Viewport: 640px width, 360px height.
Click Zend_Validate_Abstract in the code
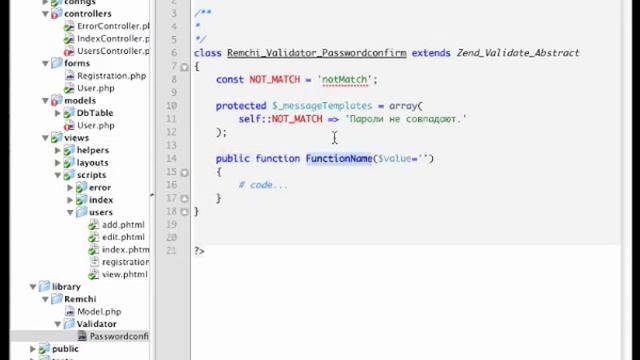(518, 53)
